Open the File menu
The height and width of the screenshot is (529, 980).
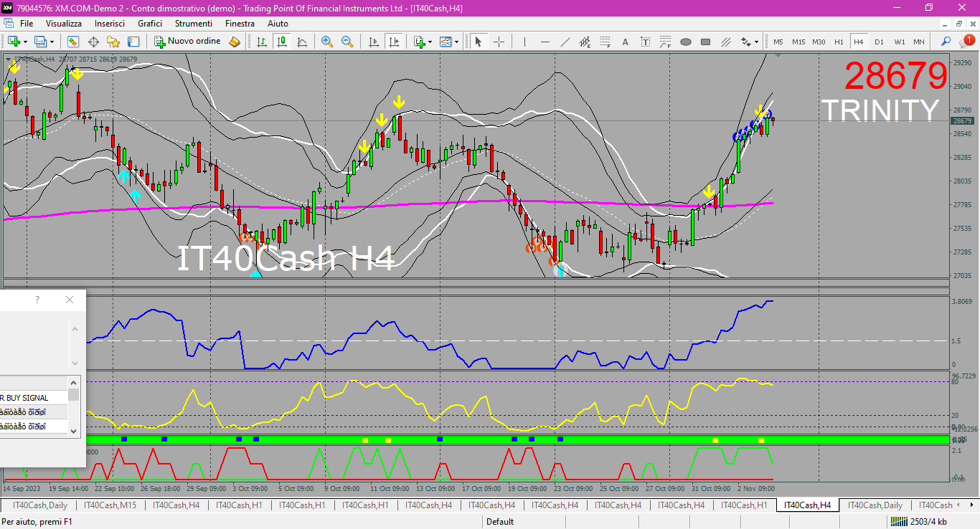27,24
